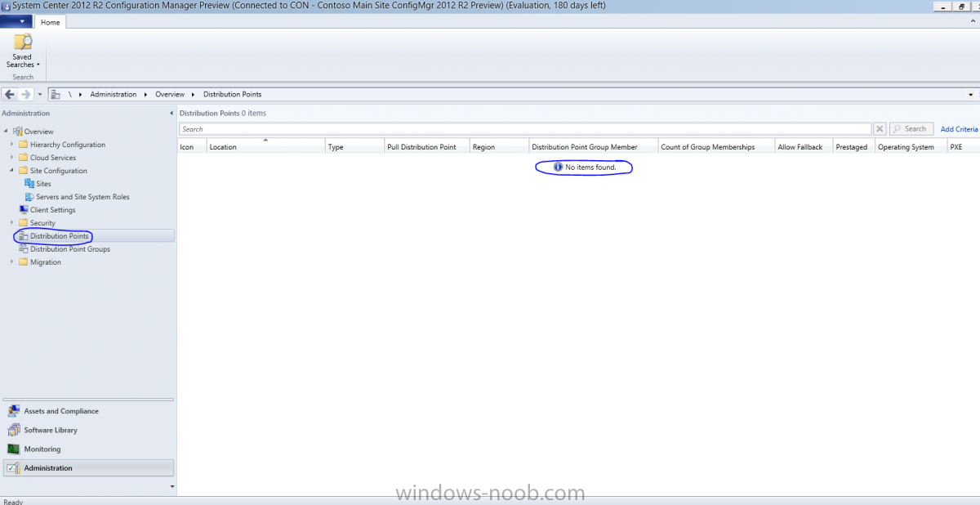Select Overview in the breadcrumb path
The image size is (980, 505).
pyautogui.click(x=170, y=95)
